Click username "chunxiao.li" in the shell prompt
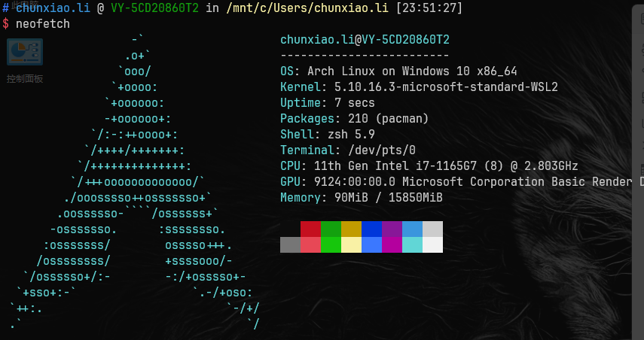The image size is (644, 340). 53,8
